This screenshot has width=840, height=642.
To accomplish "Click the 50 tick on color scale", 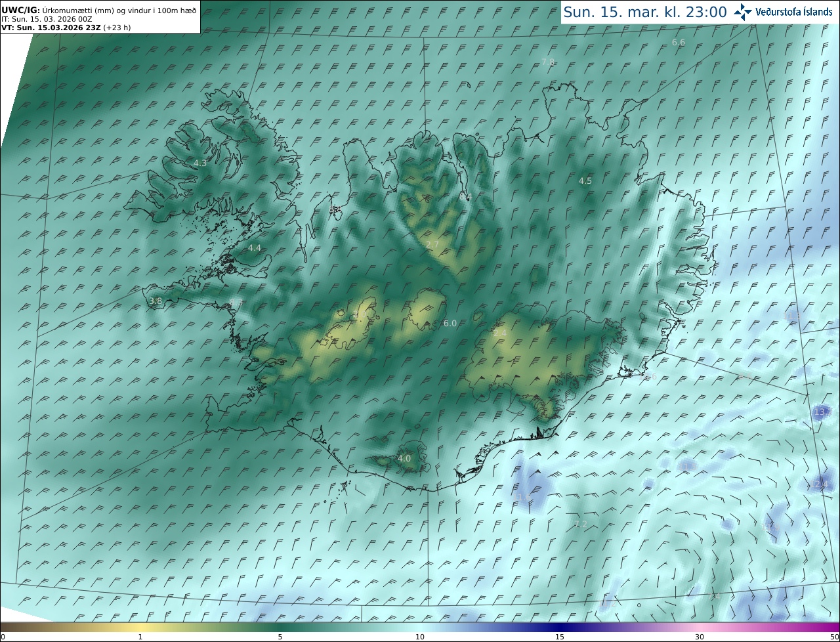I will coord(835,637).
